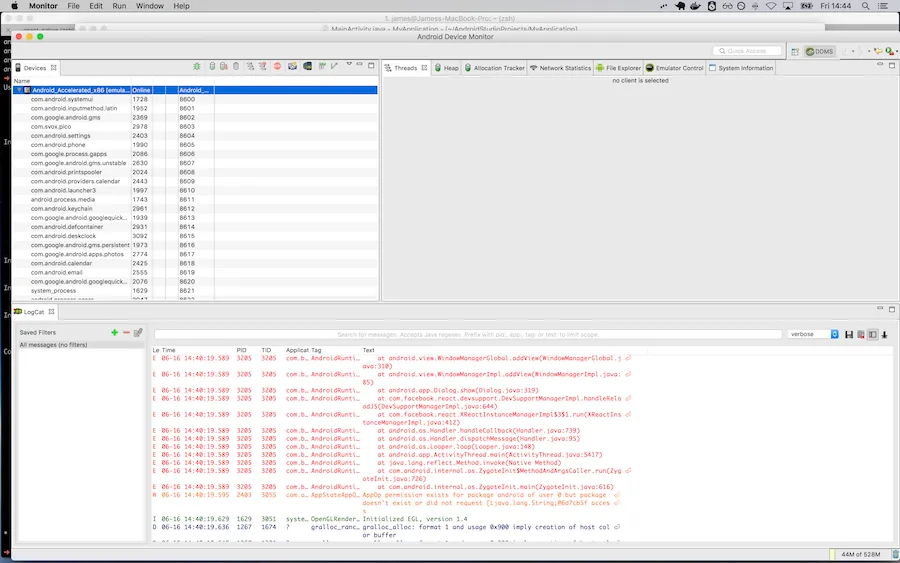Select the DDMS perspective button
The width and height of the screenshot is (900, 563).
[x=819, y=51]
